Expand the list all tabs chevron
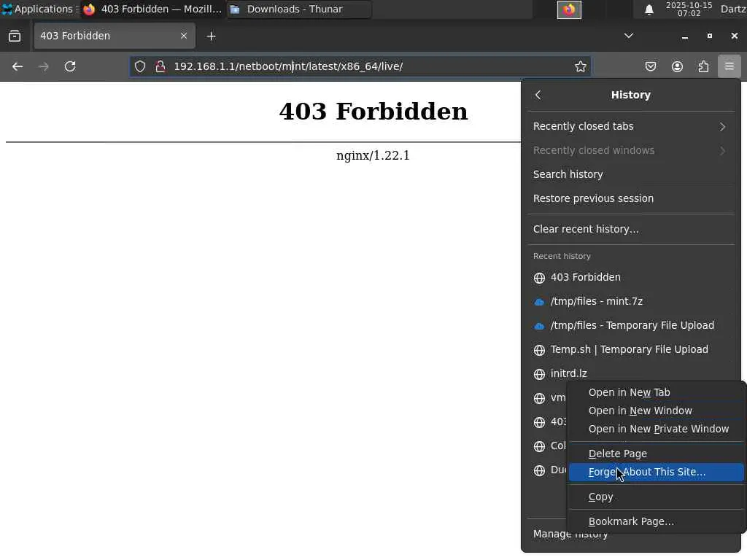747x560 pixels. [x=628, y=36]
